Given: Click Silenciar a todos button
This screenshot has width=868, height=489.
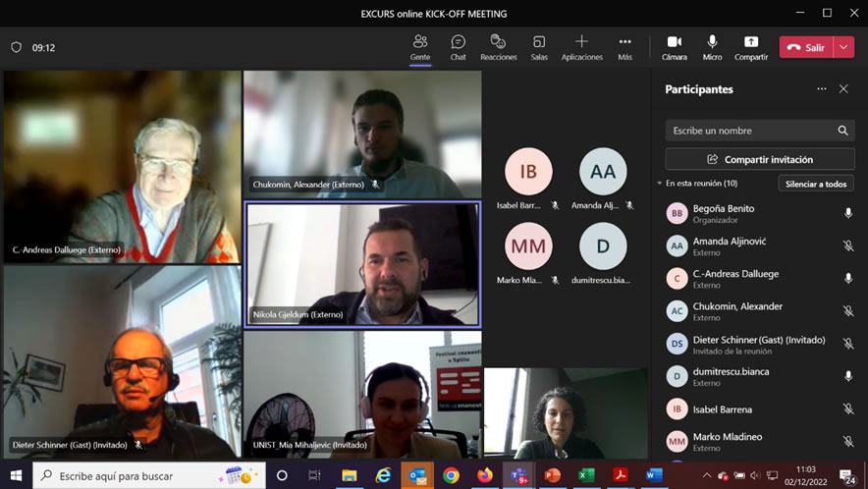Looking at the screenshot, I should [816, 184].
